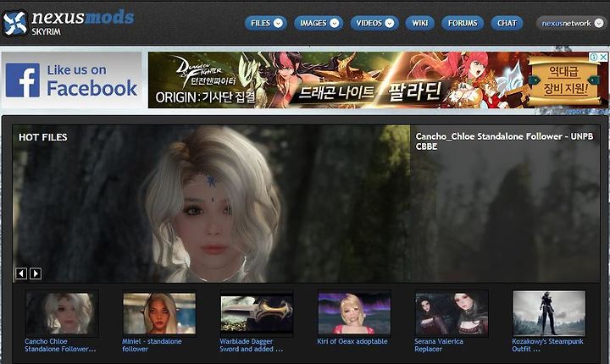The image size is (610, 364).
Task: Open Kiri of Oeax adoptable link
Action: [x=352, y=341]
